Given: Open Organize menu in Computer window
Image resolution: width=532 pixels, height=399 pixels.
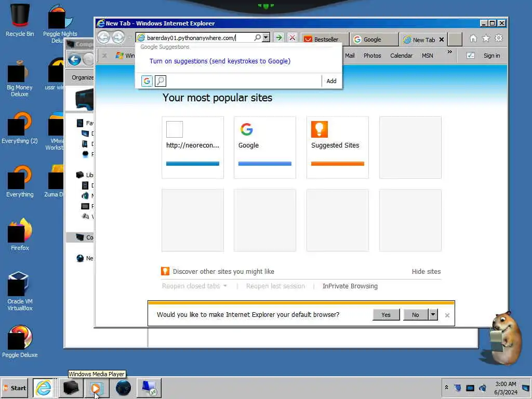Looking at the screenshot, I should click(x=83, y=77).
